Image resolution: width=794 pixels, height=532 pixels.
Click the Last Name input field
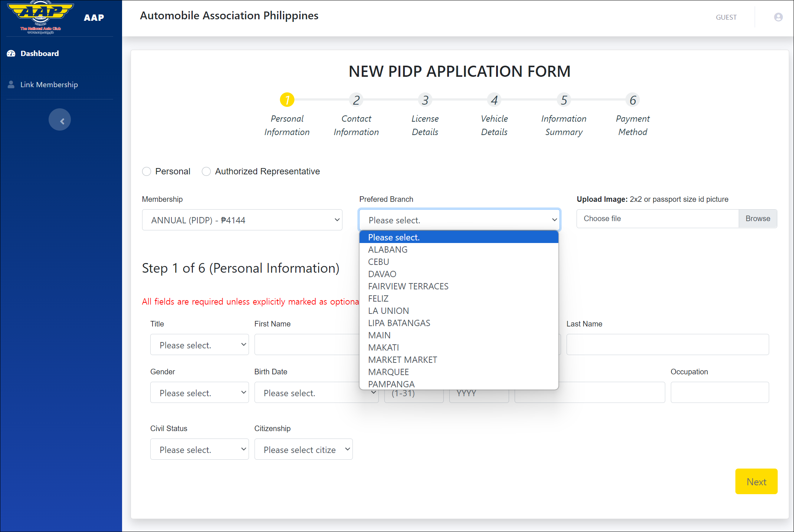point(667,344)
